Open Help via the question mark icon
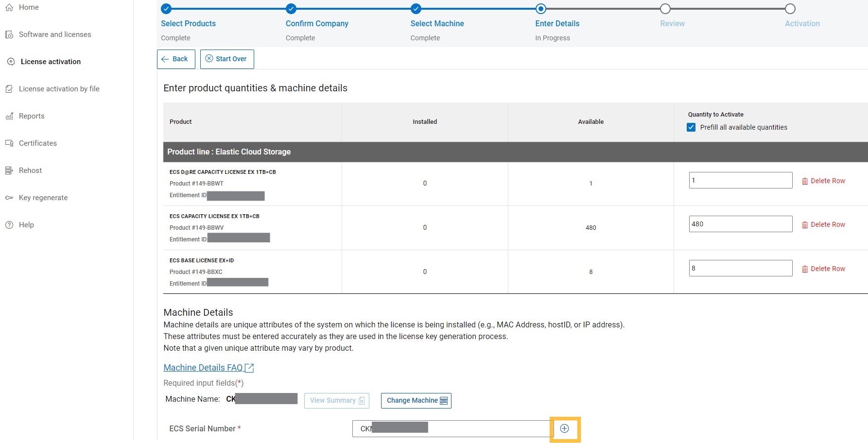Viewport: 868px width, 443px height. [x=9, y=224]
